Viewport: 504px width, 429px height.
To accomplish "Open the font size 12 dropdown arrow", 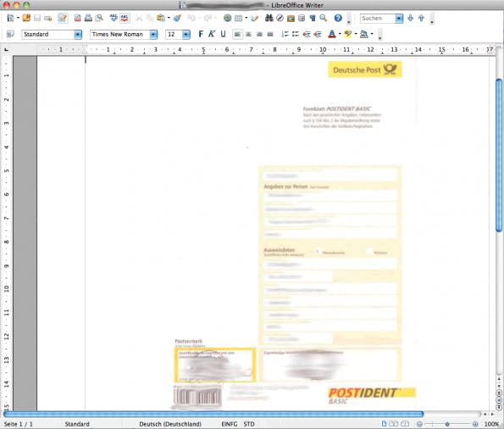I will tap(186, 35).
